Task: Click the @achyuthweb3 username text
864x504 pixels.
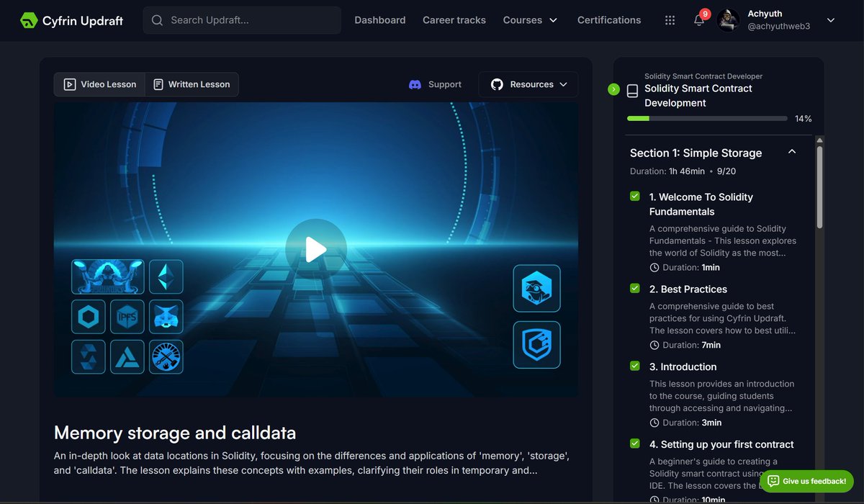Action: pos(778,27)
